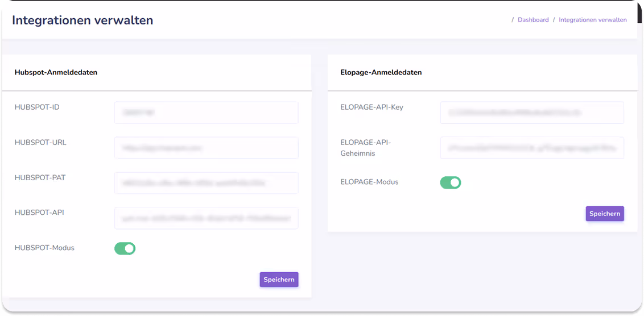Toggle the ELOPAGE-Modus switch
The height and width of the screenshot is (316, 644).
(451, 182)
